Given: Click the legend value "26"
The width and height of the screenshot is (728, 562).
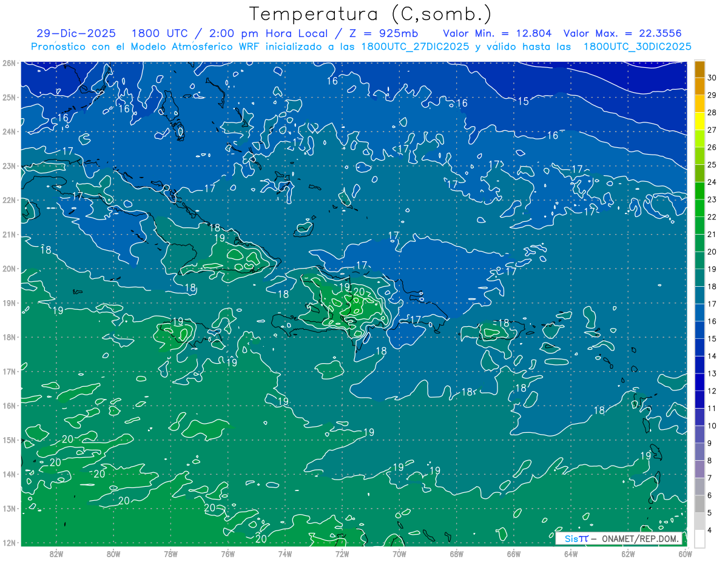Looking at the screenshot, I should (x=712, y=147).
